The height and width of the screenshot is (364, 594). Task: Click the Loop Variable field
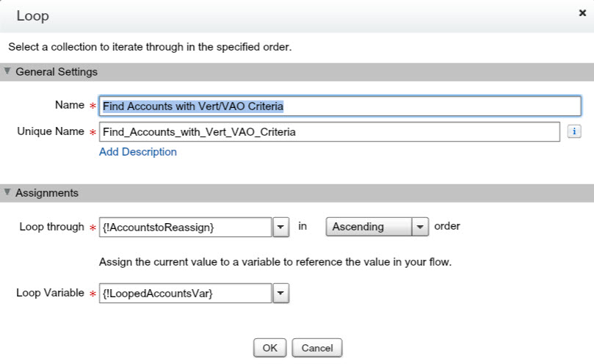click(185, 294)
